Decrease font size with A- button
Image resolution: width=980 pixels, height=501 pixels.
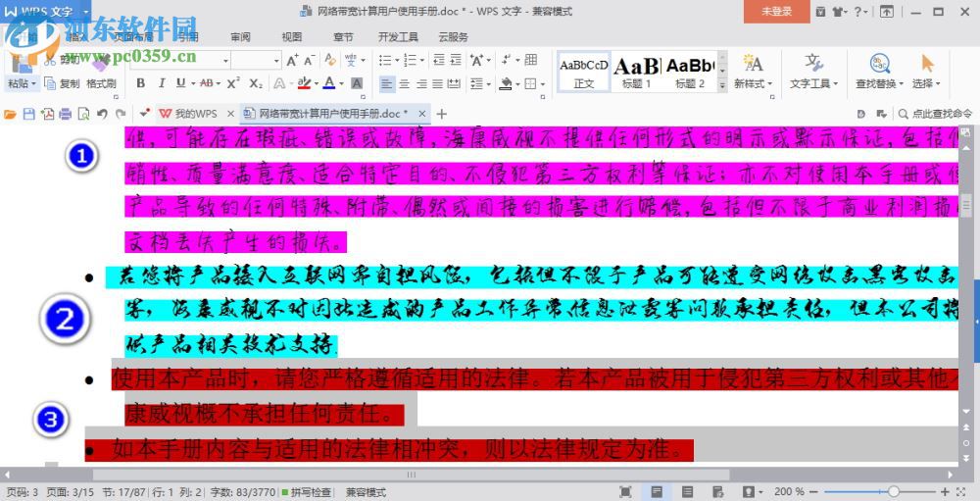309,60
